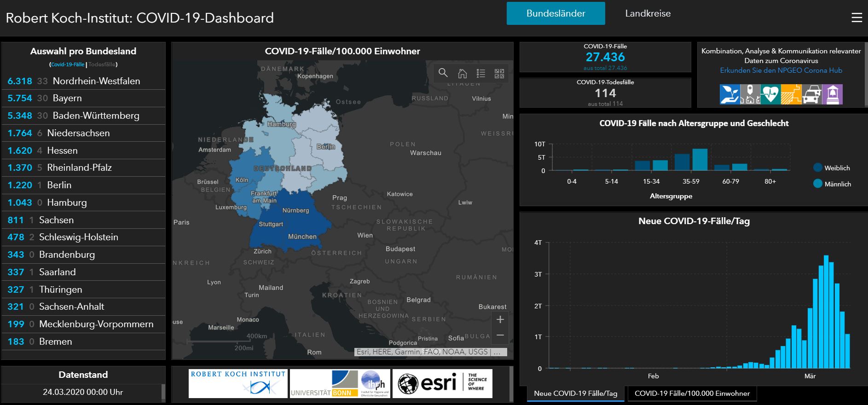Click the Berlin label on the map
This screenshot has width=868, height=405.
pos(326,147)
